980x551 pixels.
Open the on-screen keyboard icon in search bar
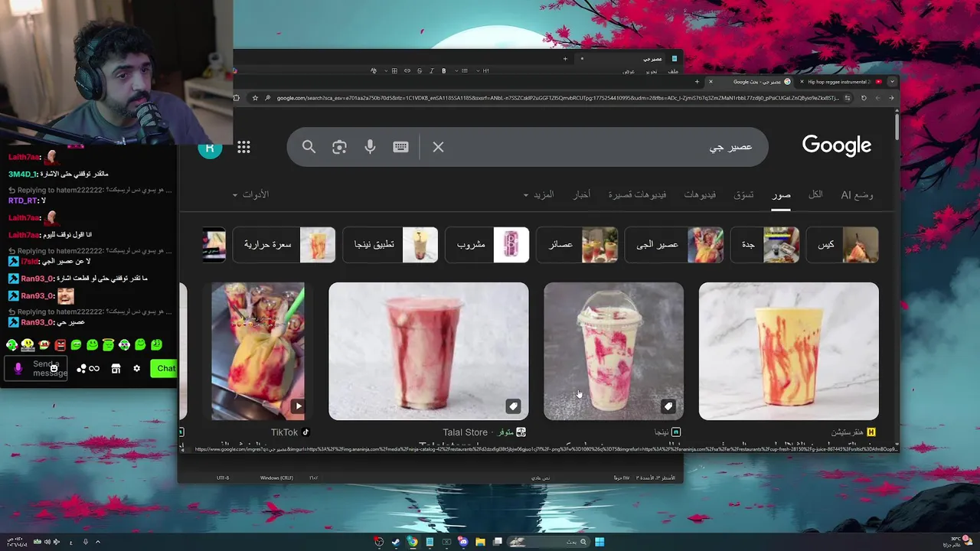[400, 147]
